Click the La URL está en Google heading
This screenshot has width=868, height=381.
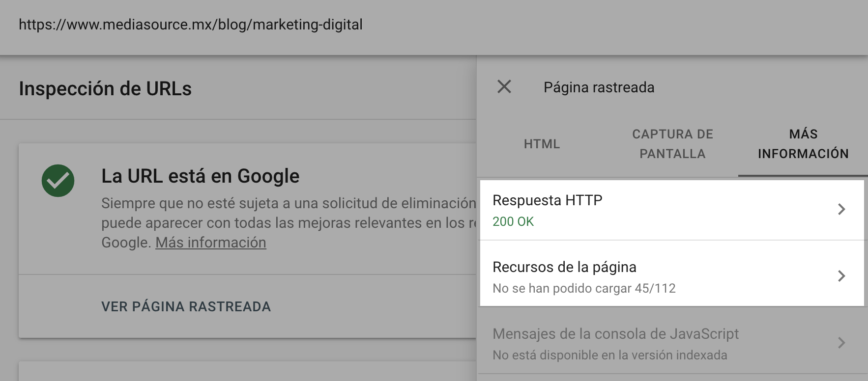(200, 176)
